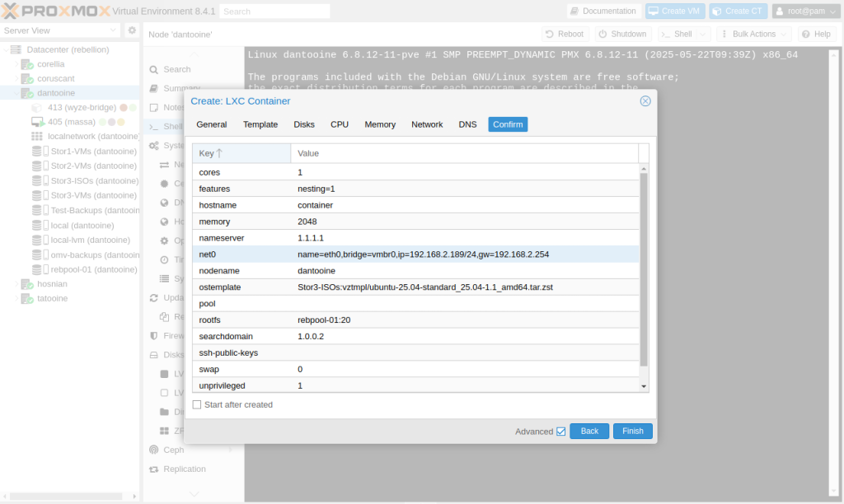Viewport: 844px width, 504px height.
Task: Open the Directory folder icon under Disks
Action: pos(165,412)
